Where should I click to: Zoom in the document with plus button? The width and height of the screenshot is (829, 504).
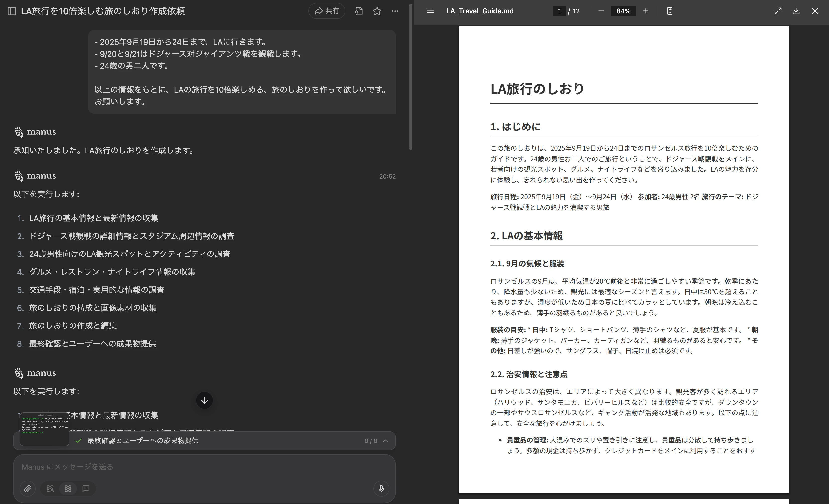point(646,11)
